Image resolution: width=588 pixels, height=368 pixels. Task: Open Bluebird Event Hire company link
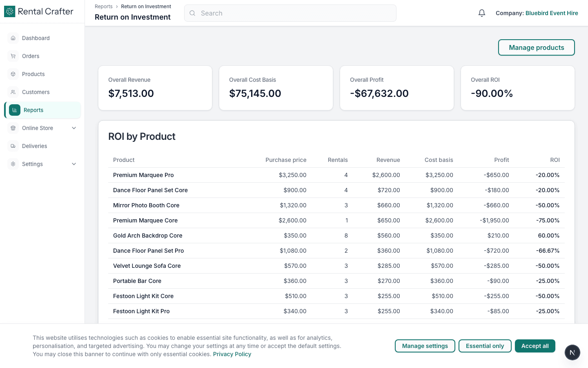click(552, 13)
